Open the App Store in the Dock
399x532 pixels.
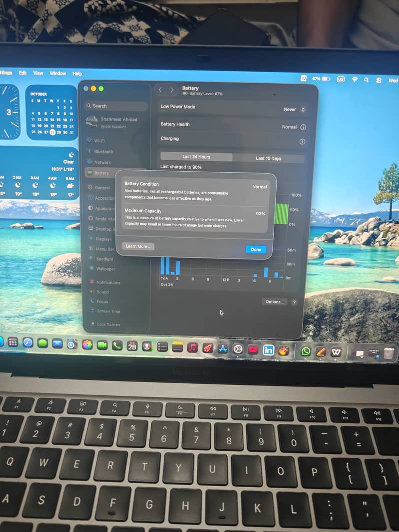[x=223, y=348]
